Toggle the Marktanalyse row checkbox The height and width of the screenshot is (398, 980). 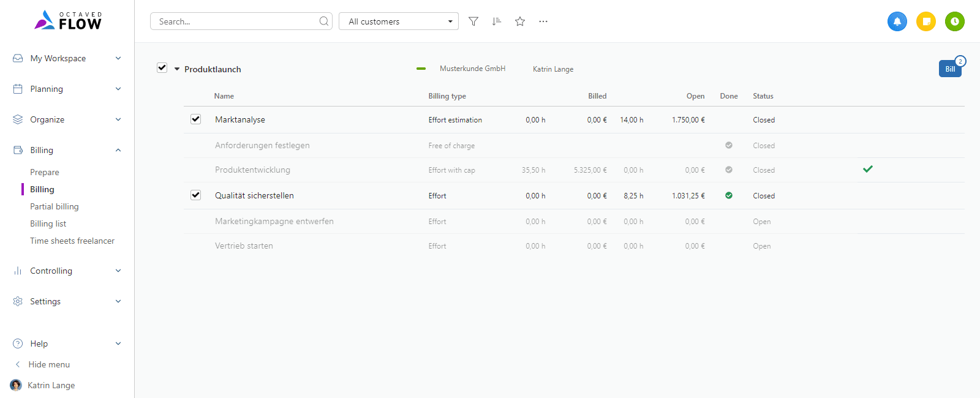pos(196,119)
